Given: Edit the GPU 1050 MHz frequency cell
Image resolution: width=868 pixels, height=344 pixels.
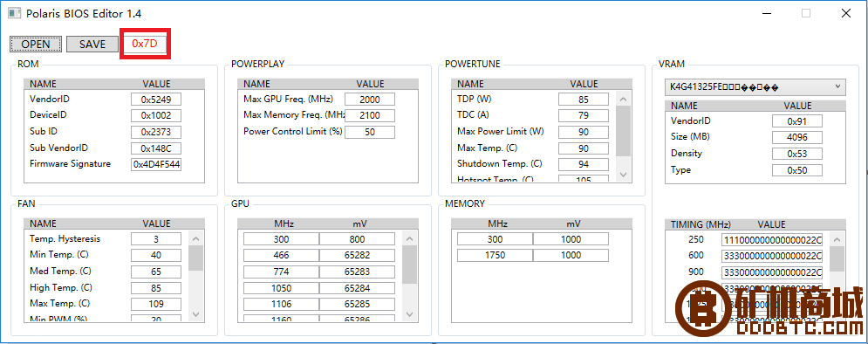Looking at the screenshot, I should tap(281, 288).
